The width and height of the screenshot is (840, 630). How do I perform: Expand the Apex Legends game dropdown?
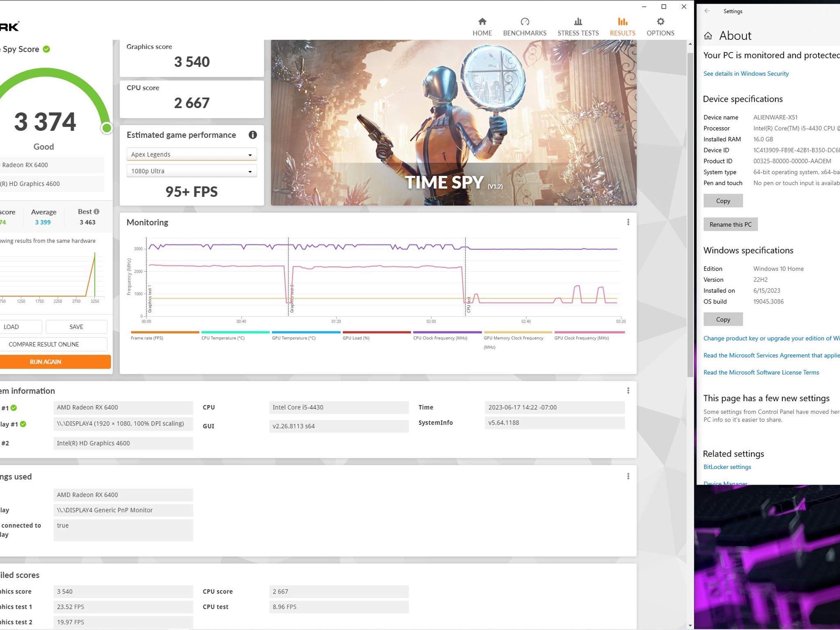(192, 154)
